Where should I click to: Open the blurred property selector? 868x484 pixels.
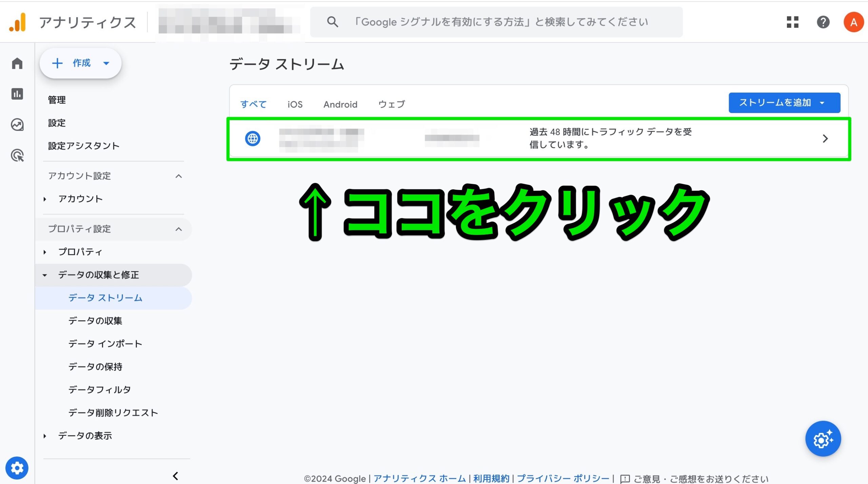pos(230,22)
